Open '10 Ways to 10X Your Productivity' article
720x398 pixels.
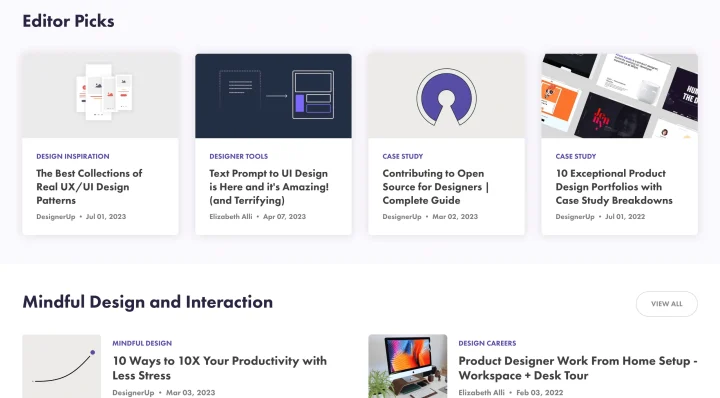point(219,368)
